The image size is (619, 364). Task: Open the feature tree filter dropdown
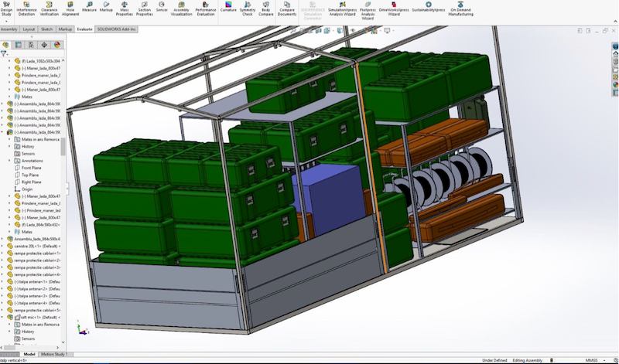pos(4,54)
